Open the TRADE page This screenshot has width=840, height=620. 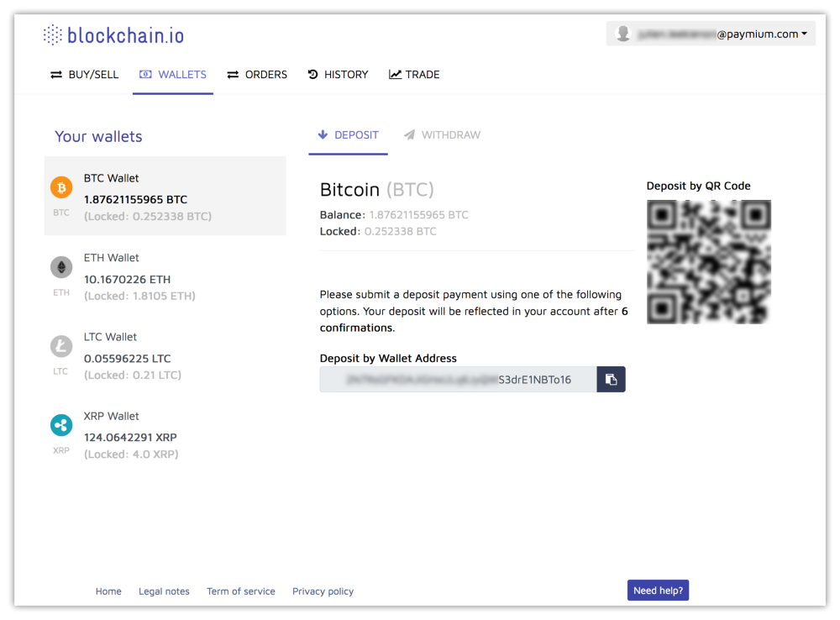click(414, 75)
